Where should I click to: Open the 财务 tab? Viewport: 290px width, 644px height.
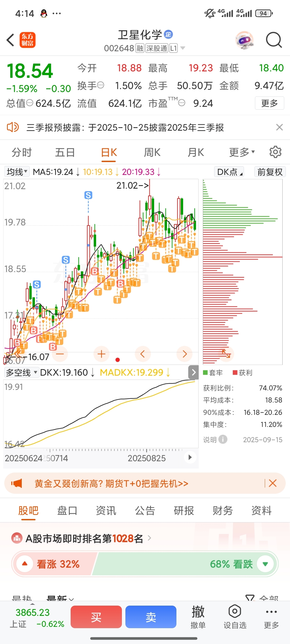coord(223,510)
